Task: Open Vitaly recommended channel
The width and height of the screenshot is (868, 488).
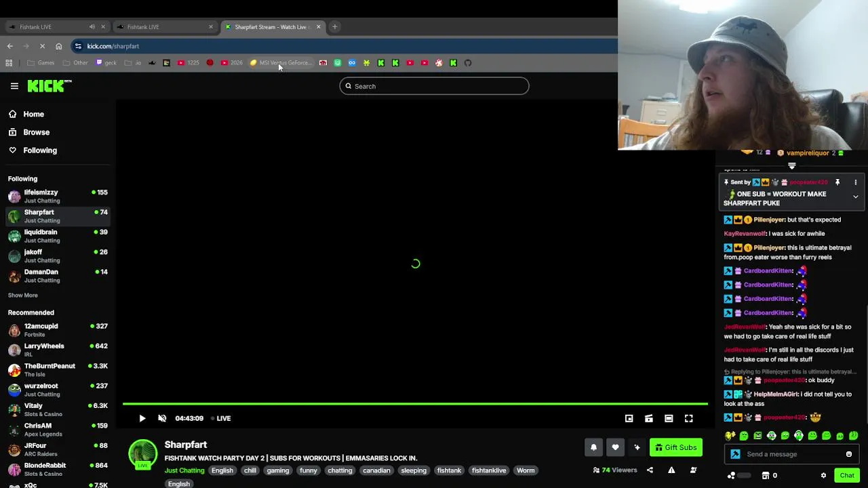Action: pos(58,409)
